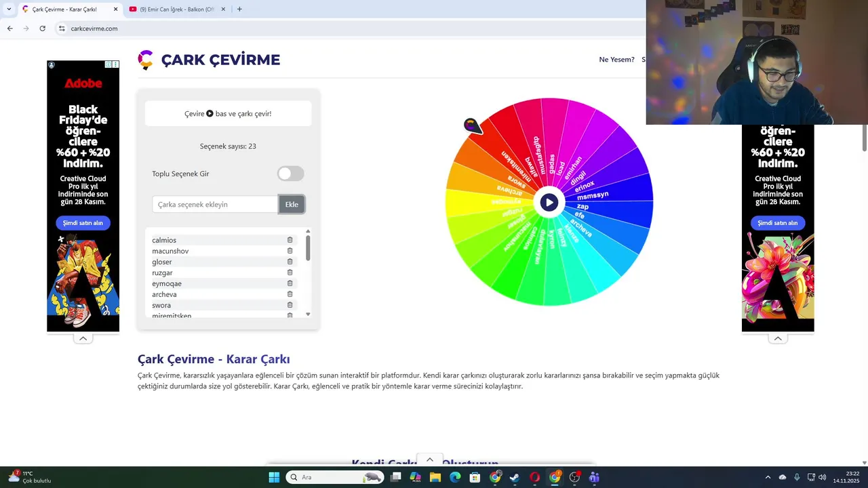Screen dimensions: 868x488
Task: Open the tab search dropdown
Action: (x=9, y=9)
